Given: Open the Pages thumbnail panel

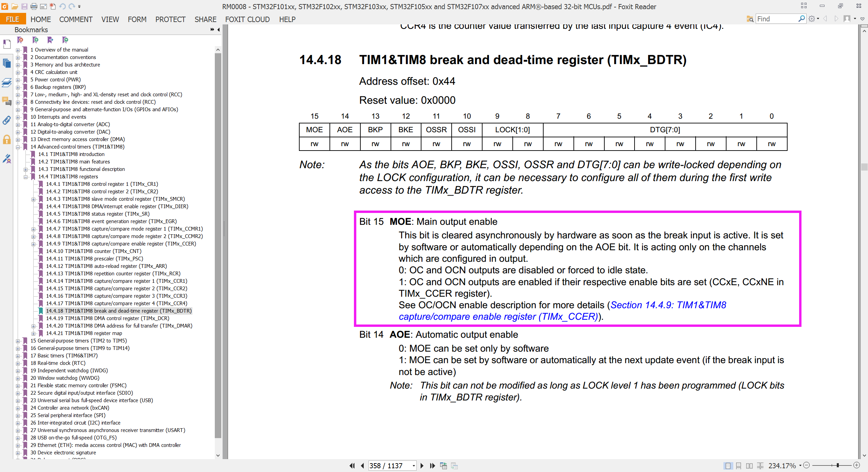Looking at the screenshot, I should pos(7,63).
